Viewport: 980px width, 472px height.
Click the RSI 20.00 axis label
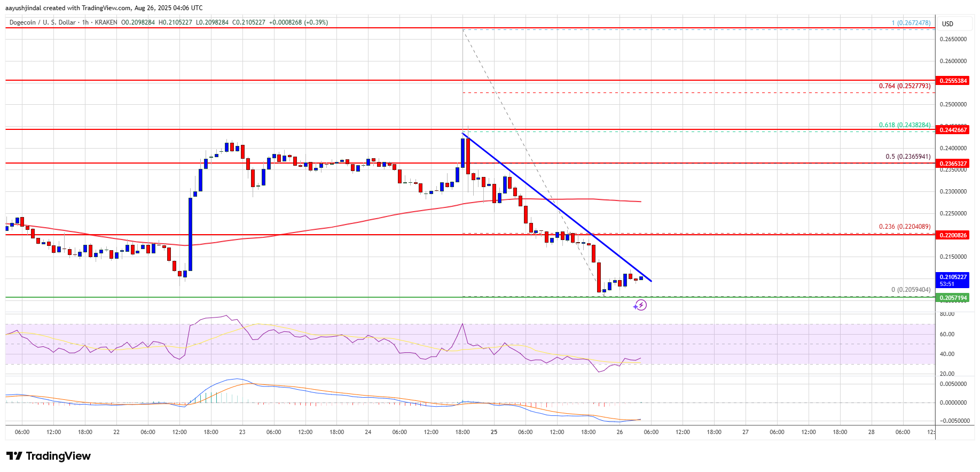point(947,374)
